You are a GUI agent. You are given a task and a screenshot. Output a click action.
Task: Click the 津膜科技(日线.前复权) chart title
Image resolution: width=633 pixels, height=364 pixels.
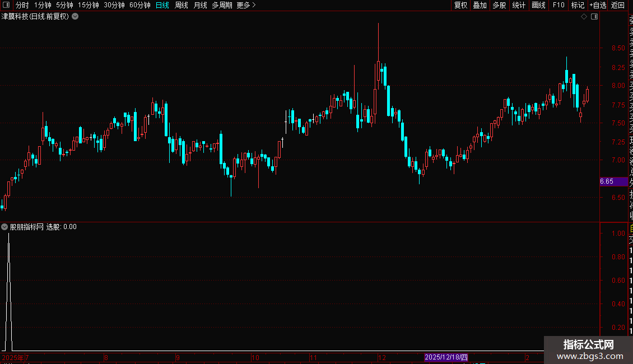[x=35, y=17]
